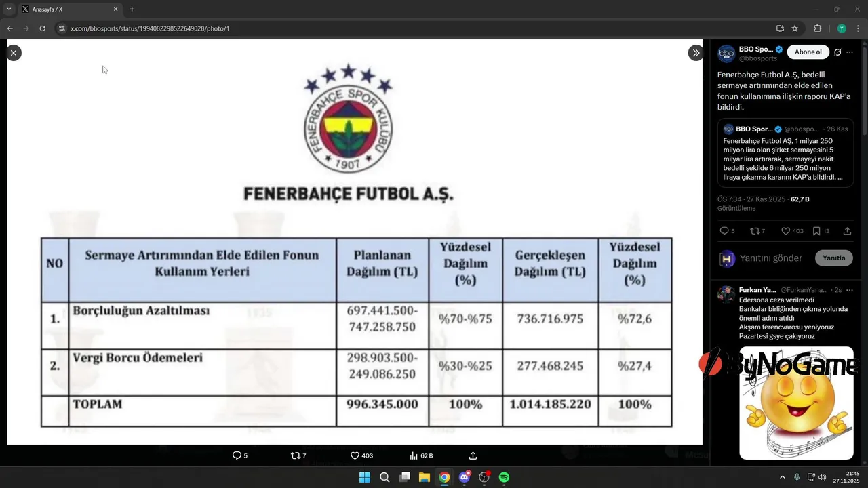Click the Yanıtını gönder reply field
This screenshot has height=488, width=868.
click(x=771, y=258)
